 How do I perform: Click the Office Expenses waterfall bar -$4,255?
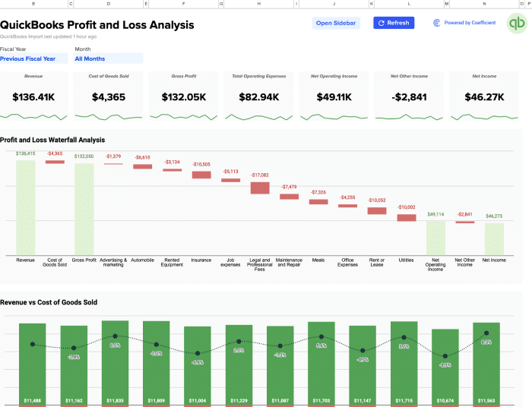347,206
